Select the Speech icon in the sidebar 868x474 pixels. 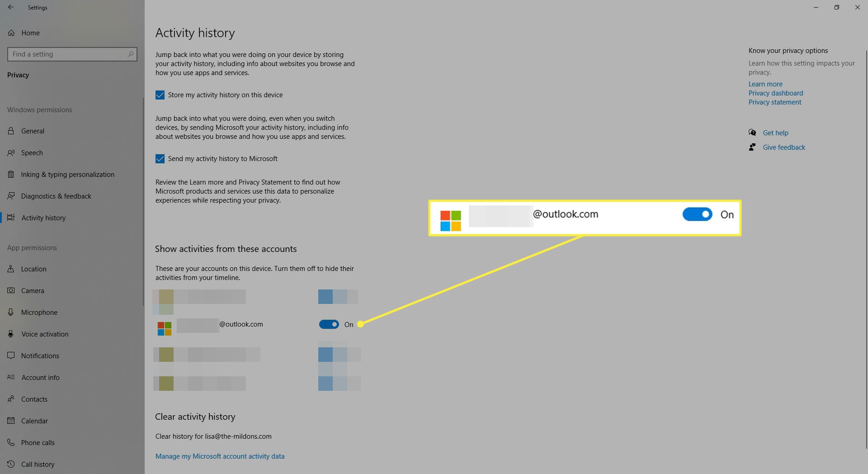point(11,153)
